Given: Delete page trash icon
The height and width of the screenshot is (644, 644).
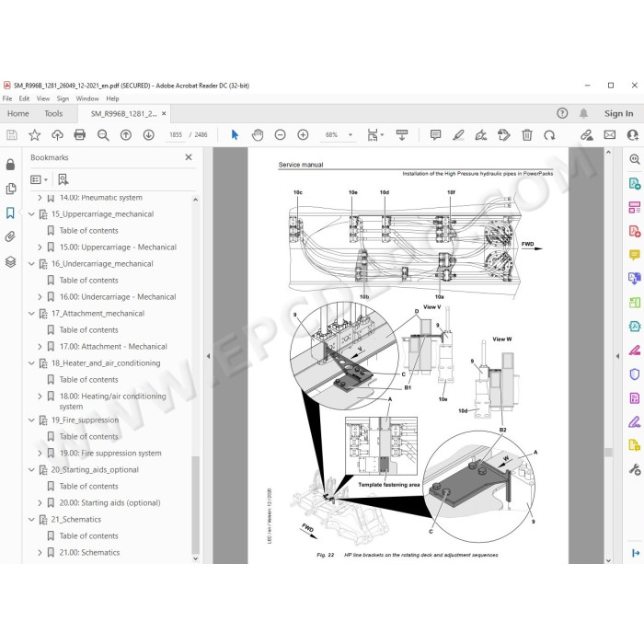Looking at the screenshot, I should tap(527, 134).
